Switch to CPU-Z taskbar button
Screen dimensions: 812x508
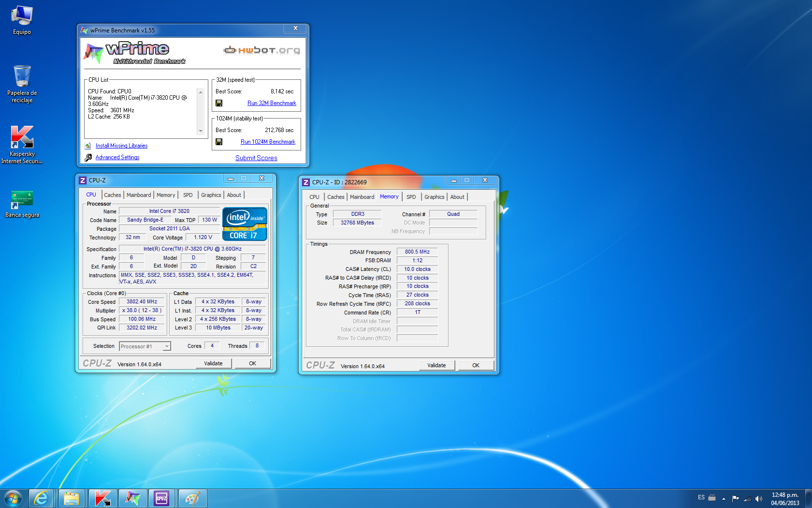click(162, 498)
